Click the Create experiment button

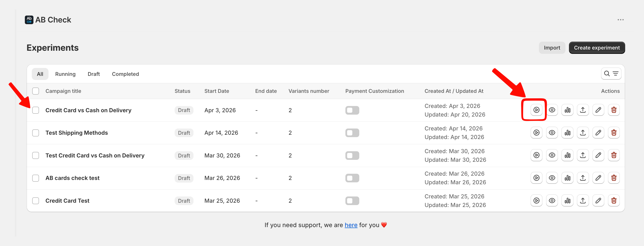(596, 48)
